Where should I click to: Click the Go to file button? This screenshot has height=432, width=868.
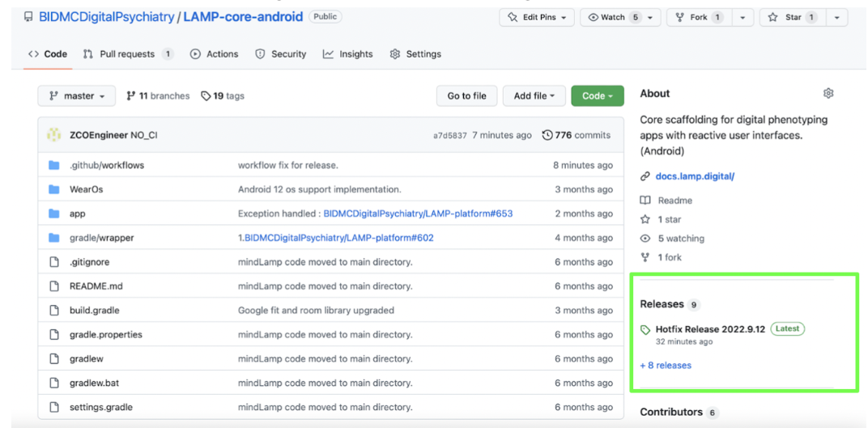click(x=466, y=95)
